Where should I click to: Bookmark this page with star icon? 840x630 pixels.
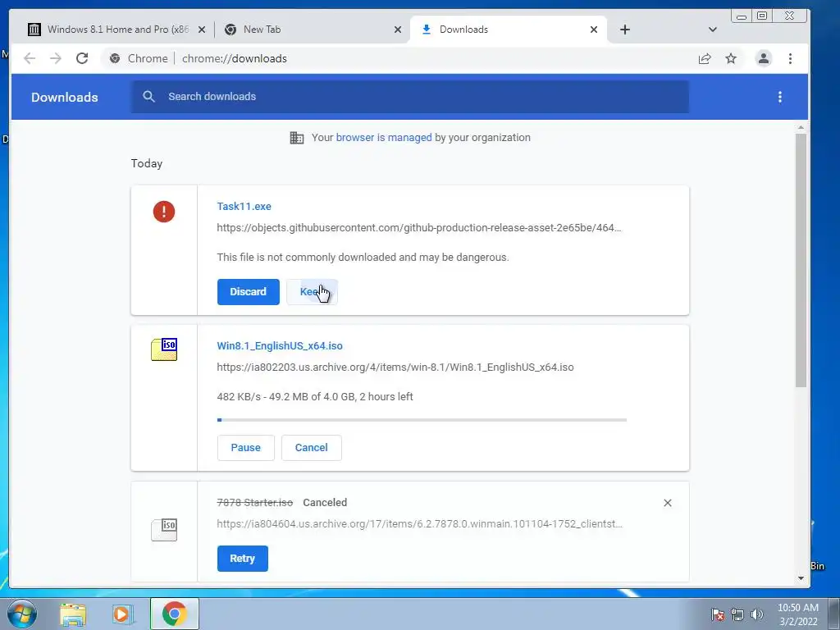tap(731, 58)
